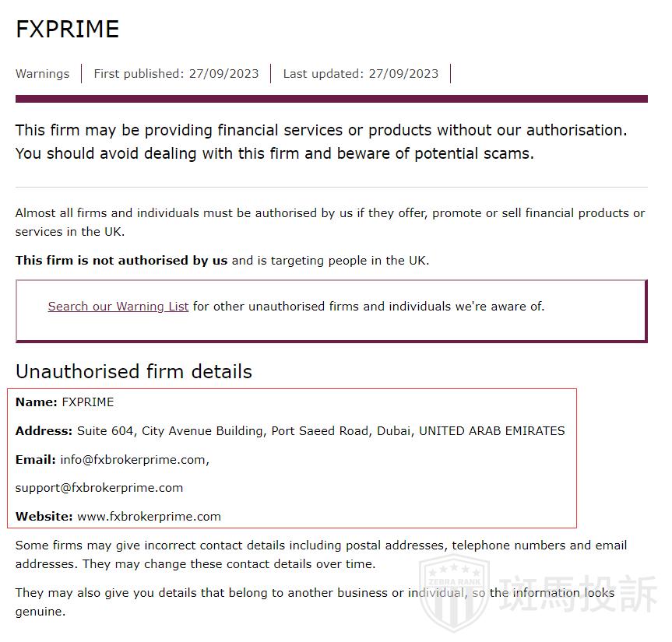672x642 pixels.
Task: Click the paragraph about incorrect contact details
Action: (321, 554)
